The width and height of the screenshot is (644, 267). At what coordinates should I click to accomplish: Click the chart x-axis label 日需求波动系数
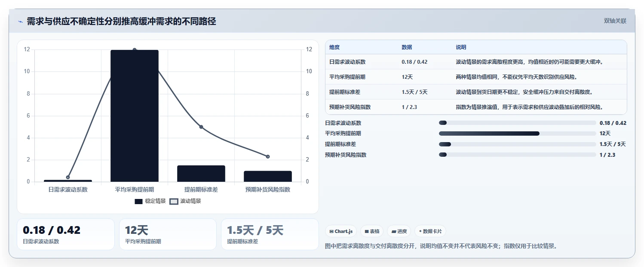(68, 189)
